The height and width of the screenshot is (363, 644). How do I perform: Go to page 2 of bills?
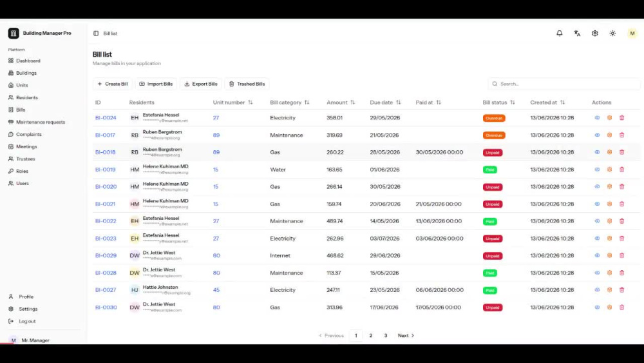pyautogui.click(x=370, y=335)
